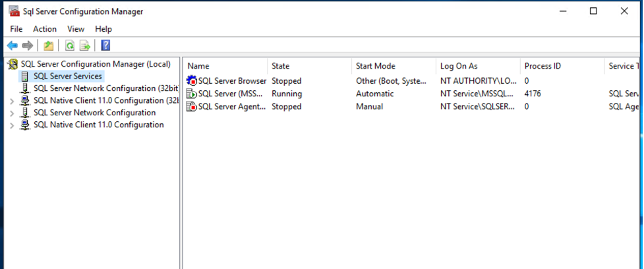Click the Refresh toolbar icon
The height and width of the screenshot is (269, 644).
pyautogui.click(x=70, y=45)
